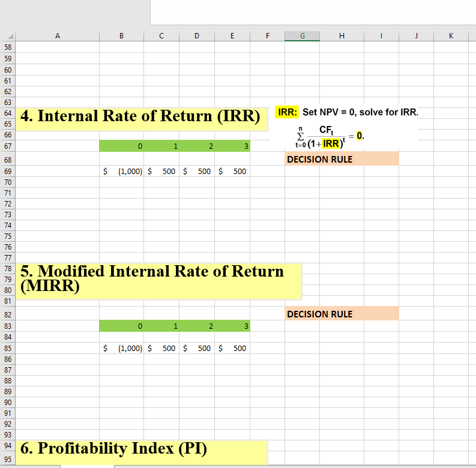Click period '3' cell in row 83
476x468 pixels.
coord(232,326)
